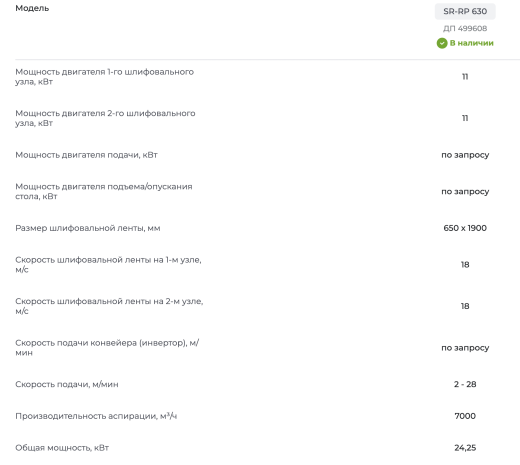The image size is (520, 465).
Task: Click the green checkmark availability icon
Action: pyautogui.click(x=442, y=43)
